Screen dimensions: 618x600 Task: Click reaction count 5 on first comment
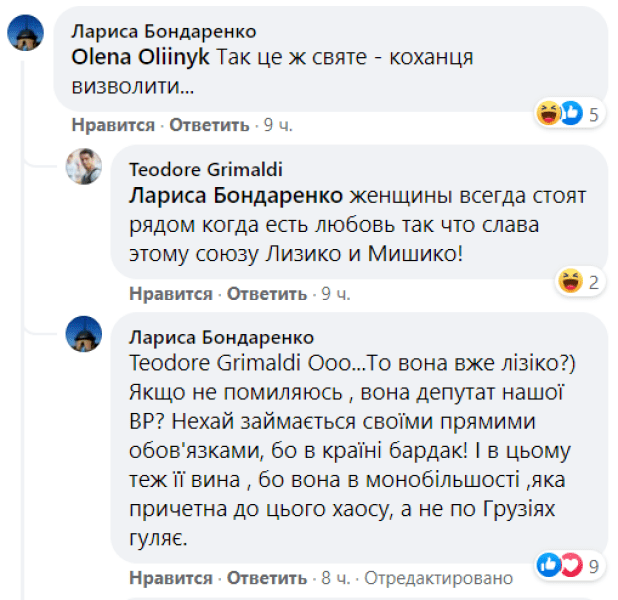(593, 114)
